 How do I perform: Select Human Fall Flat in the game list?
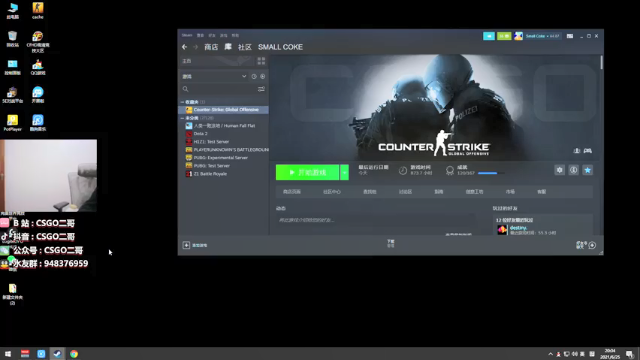[x=223, y=126]
